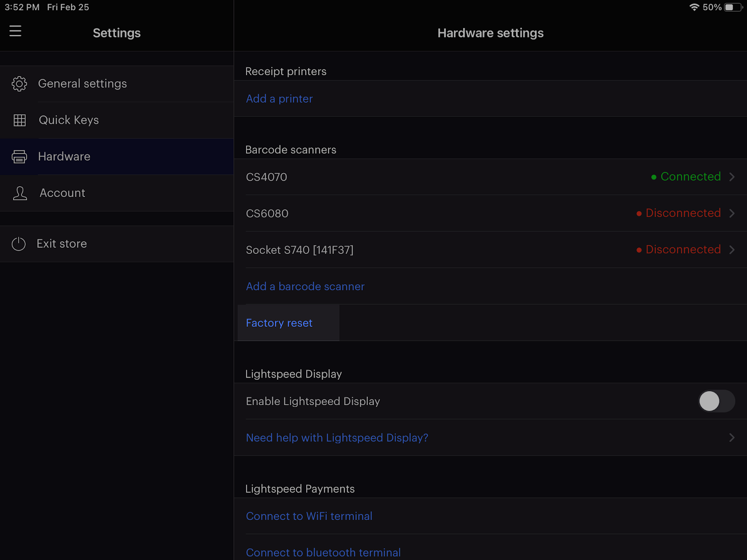Screen dimensions: 747x560
Task: Expand CS4070 scanner details chevron
Action: 732,177
